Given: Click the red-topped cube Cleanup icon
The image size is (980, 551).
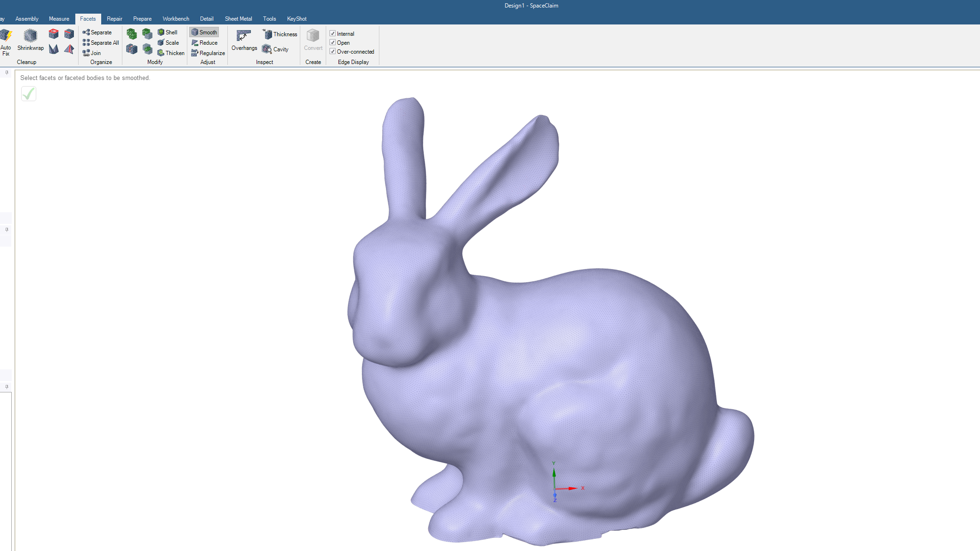Looking at the screenshot, I should [x=54, y=34].
